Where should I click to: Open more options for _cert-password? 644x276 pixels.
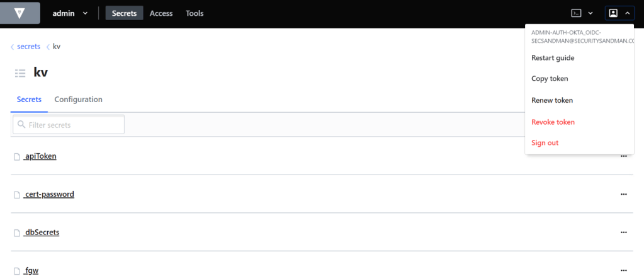(x=623, y=194)
